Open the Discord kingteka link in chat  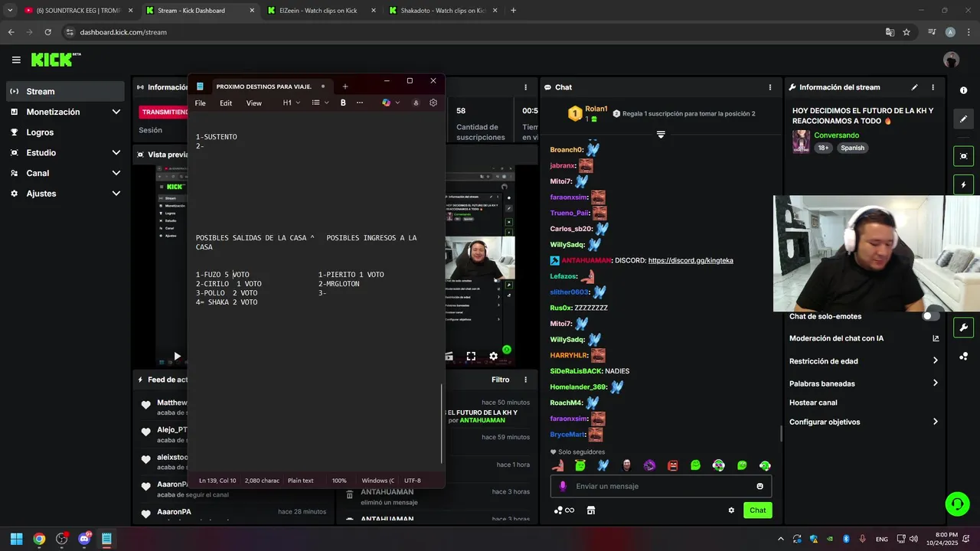(691, 260)
